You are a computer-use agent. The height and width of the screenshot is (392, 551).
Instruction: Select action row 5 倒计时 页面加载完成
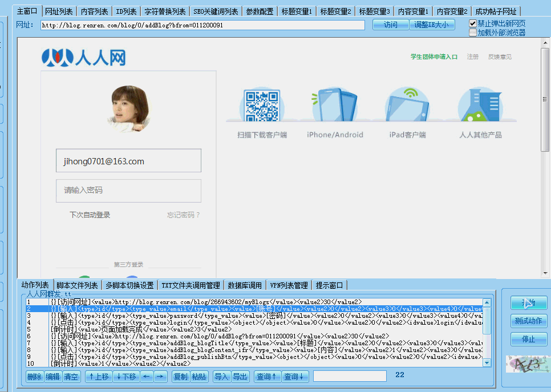pos(254,329)
